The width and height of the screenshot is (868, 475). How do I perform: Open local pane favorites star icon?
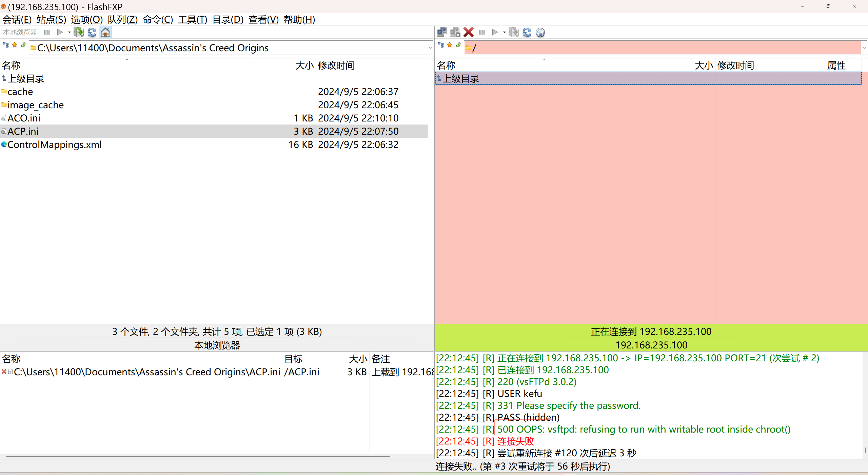pyautogui.click(x=15, y=45)
